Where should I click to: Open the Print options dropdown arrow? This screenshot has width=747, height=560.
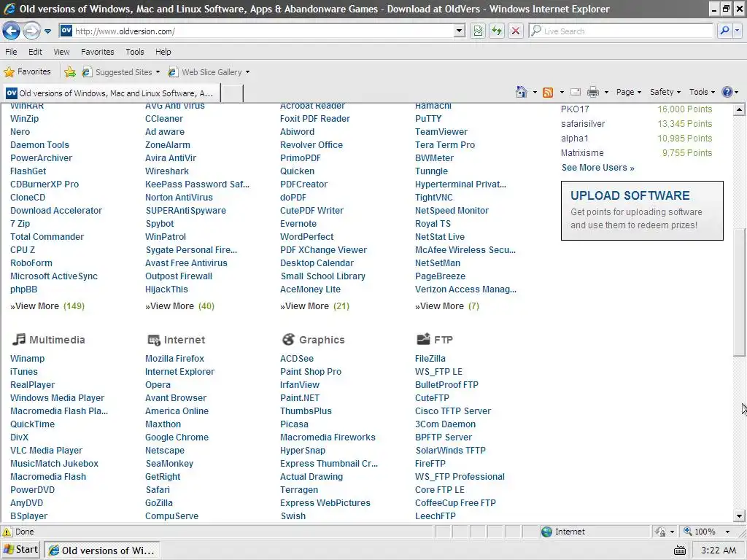tap(606, 93)
